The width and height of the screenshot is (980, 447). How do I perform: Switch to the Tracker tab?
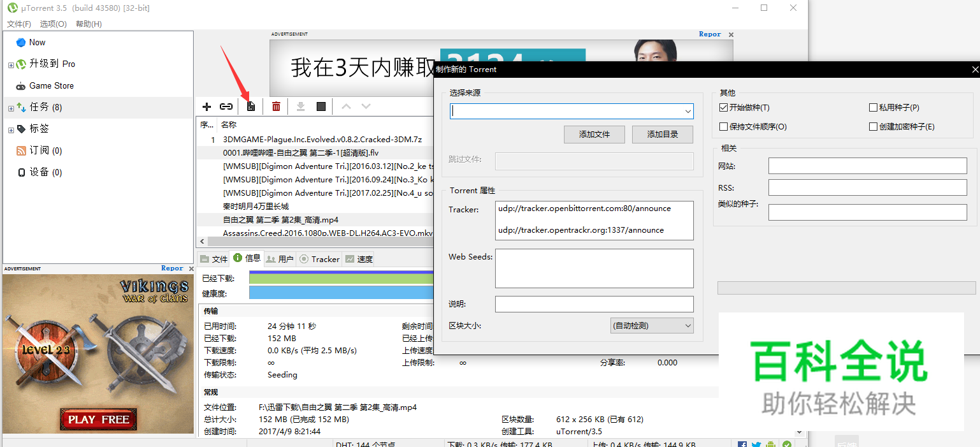click(x=319, y=259)
